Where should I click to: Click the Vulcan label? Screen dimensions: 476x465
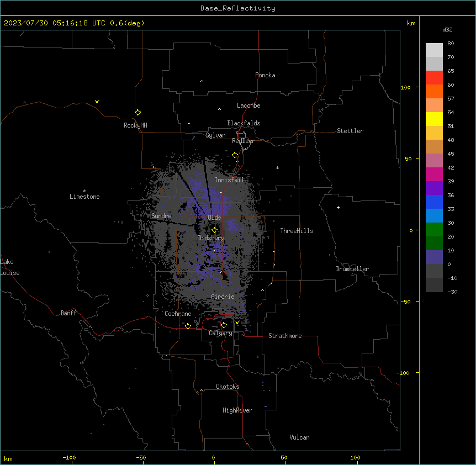click(x=299, y=437)
